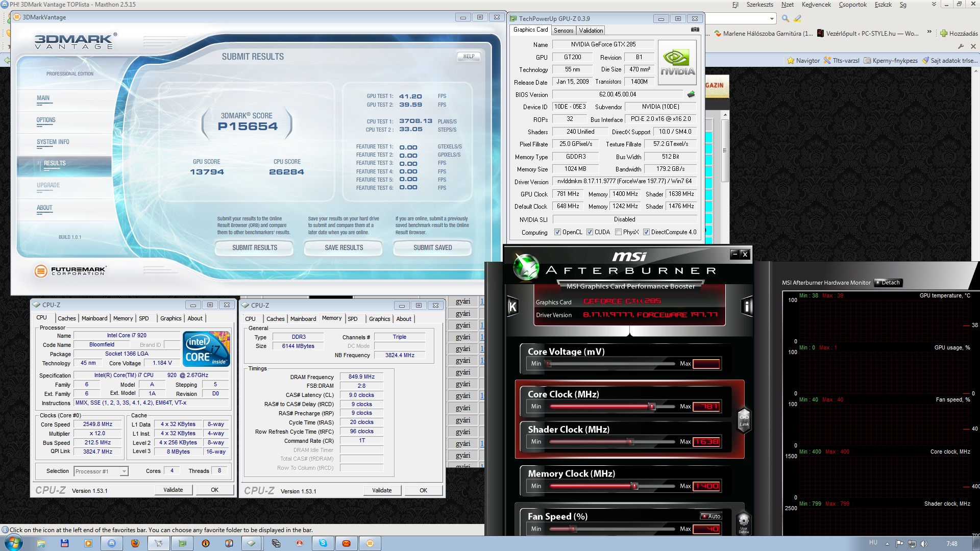Click Validate in the left CPU-Z window

[173, 490]
